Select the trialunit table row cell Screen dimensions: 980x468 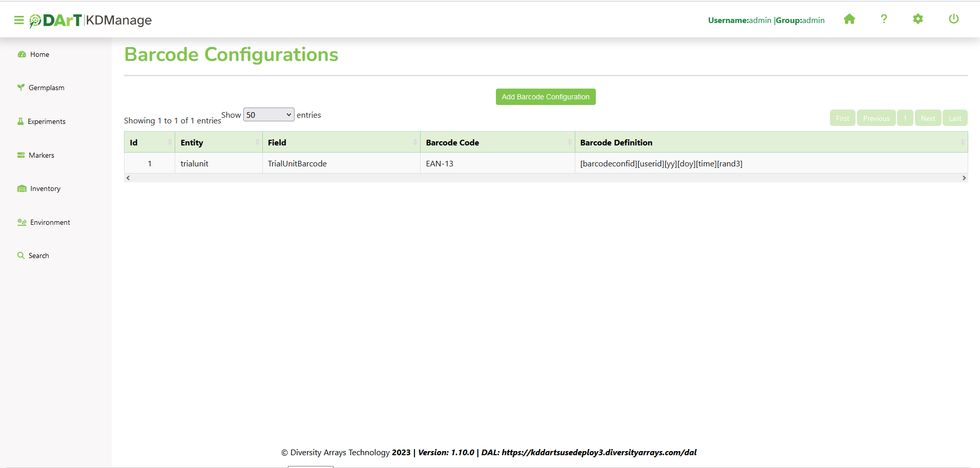195,164
